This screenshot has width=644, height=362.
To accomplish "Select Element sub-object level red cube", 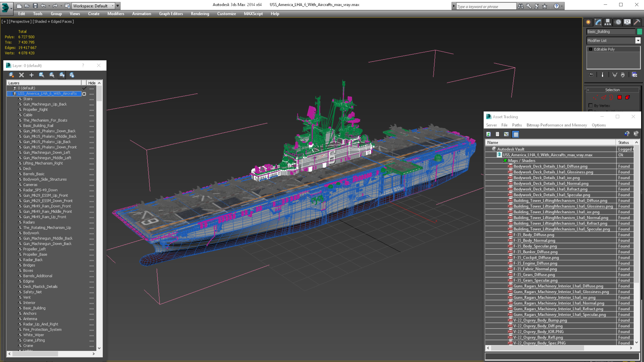I will click(627, 97).
